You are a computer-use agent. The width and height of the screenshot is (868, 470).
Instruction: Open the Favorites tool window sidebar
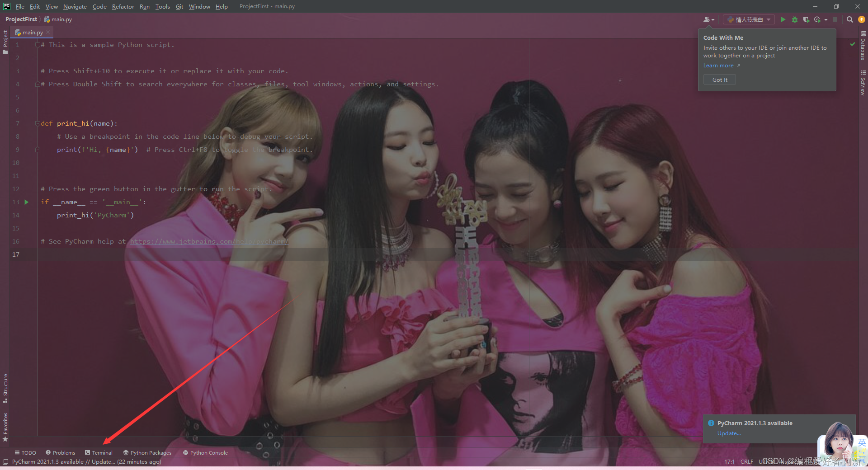pos(5,427)
